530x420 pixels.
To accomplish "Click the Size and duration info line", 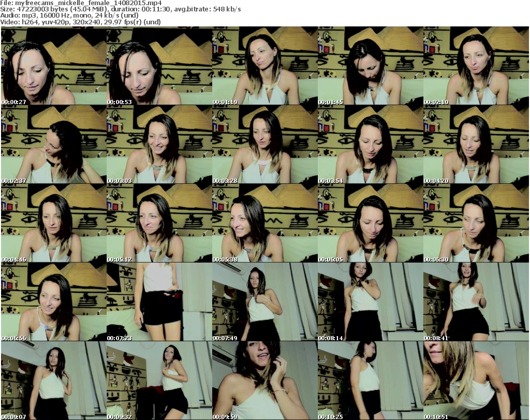I will pos(120,9).
